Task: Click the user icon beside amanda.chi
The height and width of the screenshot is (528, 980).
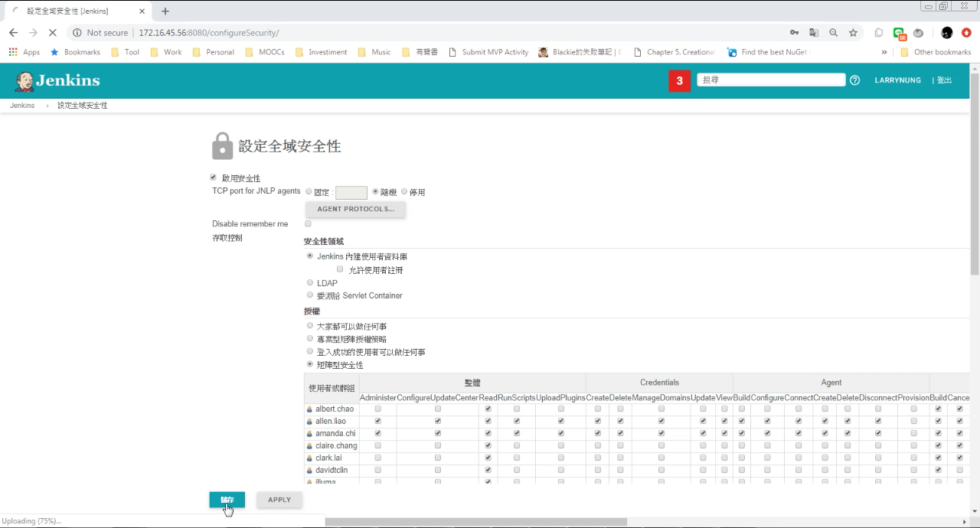Action: coord(309,434)
